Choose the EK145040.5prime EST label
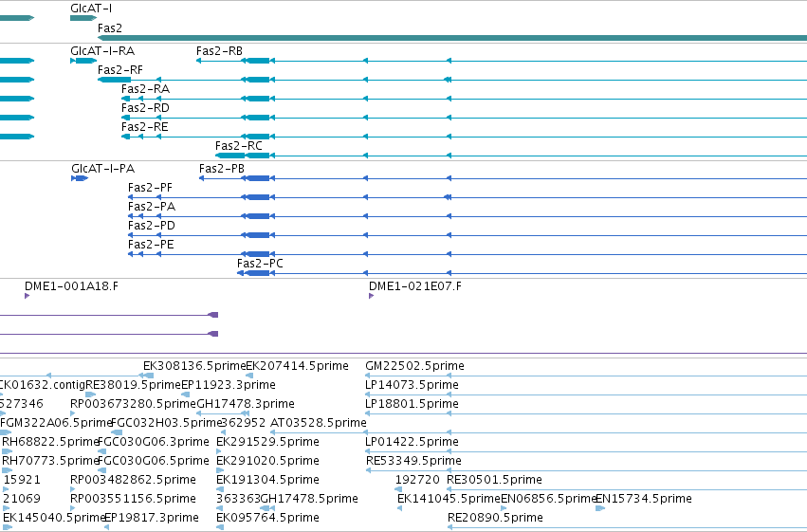Image resolution: width=807 pixels, height=532 pixels. (x=54, y=519)
